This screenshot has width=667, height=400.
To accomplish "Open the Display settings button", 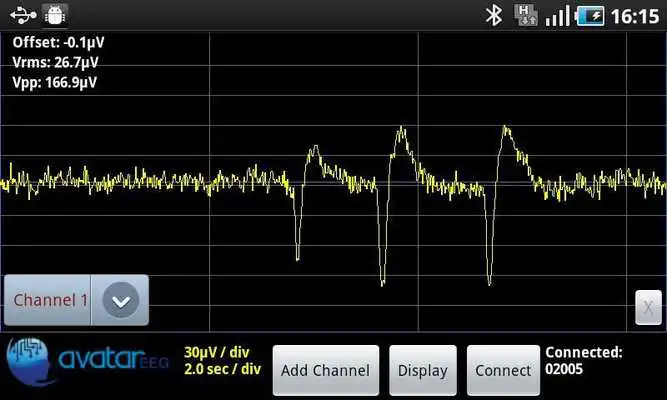I will tap(422, 370).
